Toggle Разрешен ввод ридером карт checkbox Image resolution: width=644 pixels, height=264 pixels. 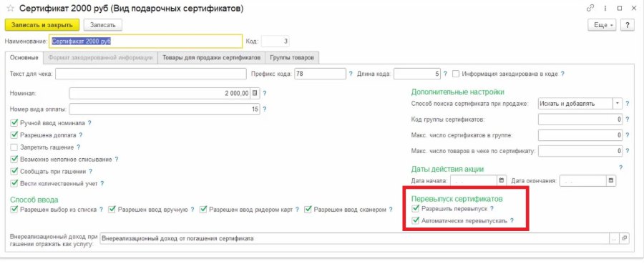[203, 210]
